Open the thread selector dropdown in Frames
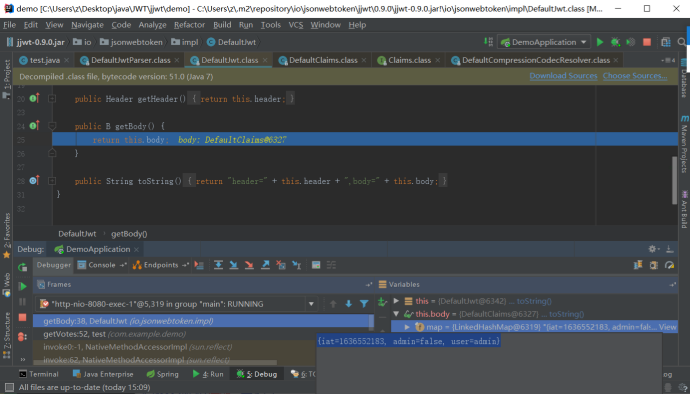The width and height of the screenshot is (690, 394). pyautogui.click(x=311, y=304)
